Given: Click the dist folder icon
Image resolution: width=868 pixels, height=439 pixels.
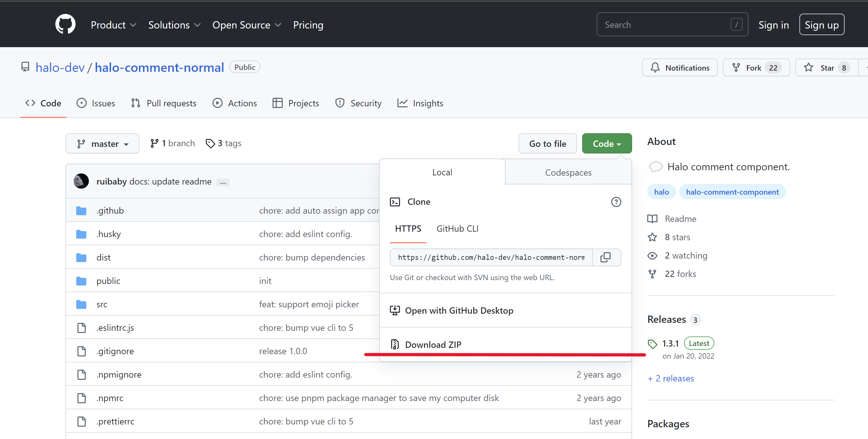Looking at the screenshot, I should [x=81, y=257].
